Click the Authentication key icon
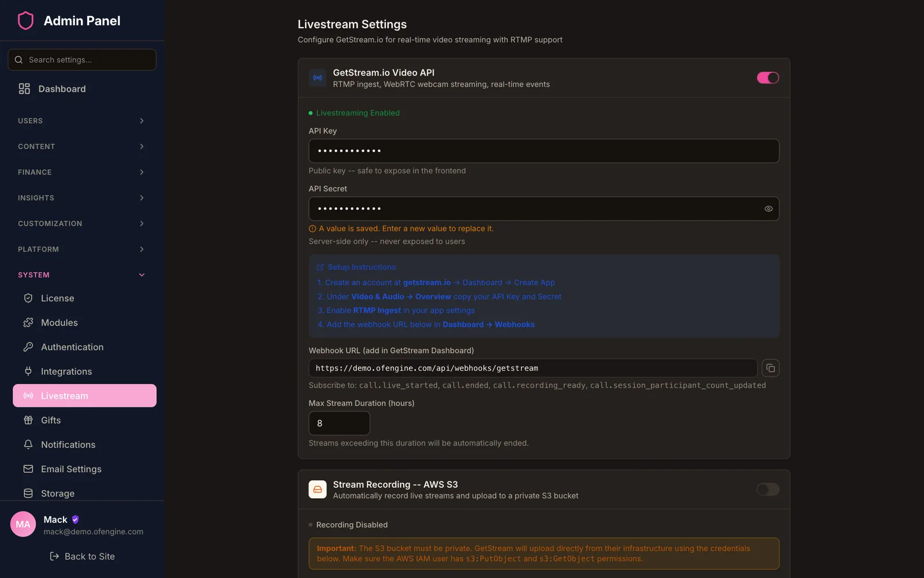Viewport: 924px width, 578px height. coord(28,347)
